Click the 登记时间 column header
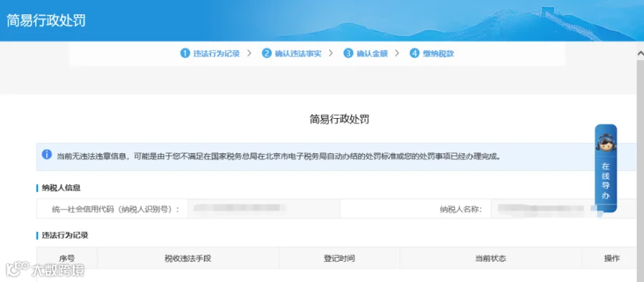Image resolution: width=644 pixels, height=282 pixels. tap(339, 258)
